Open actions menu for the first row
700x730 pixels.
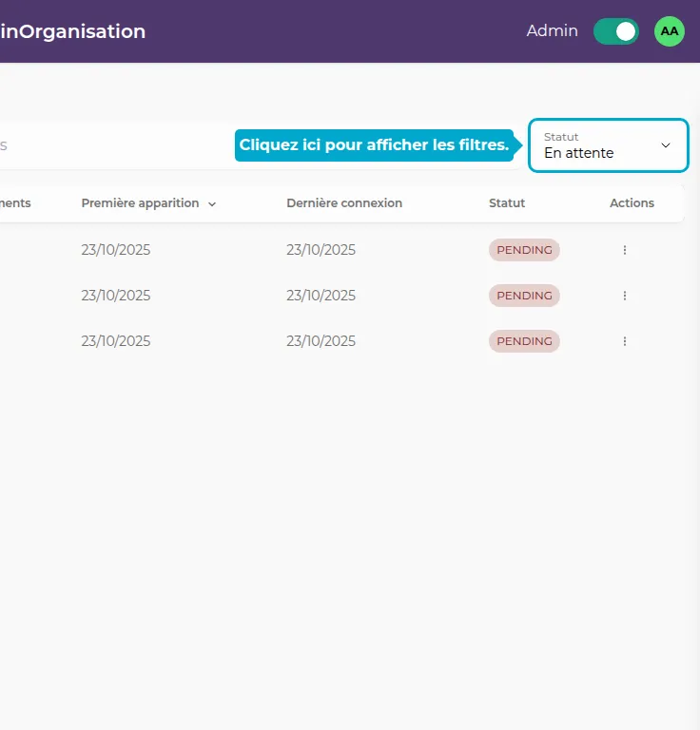625,250
